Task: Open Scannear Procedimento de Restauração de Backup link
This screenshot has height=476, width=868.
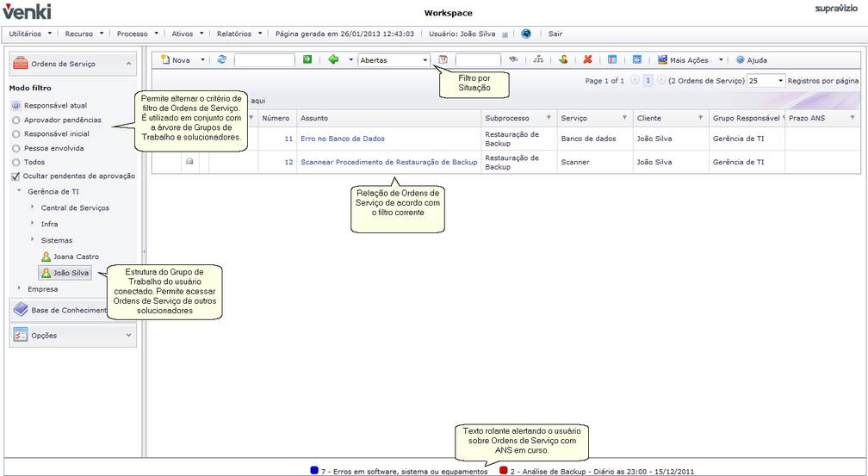Action: tap(388, 162)
